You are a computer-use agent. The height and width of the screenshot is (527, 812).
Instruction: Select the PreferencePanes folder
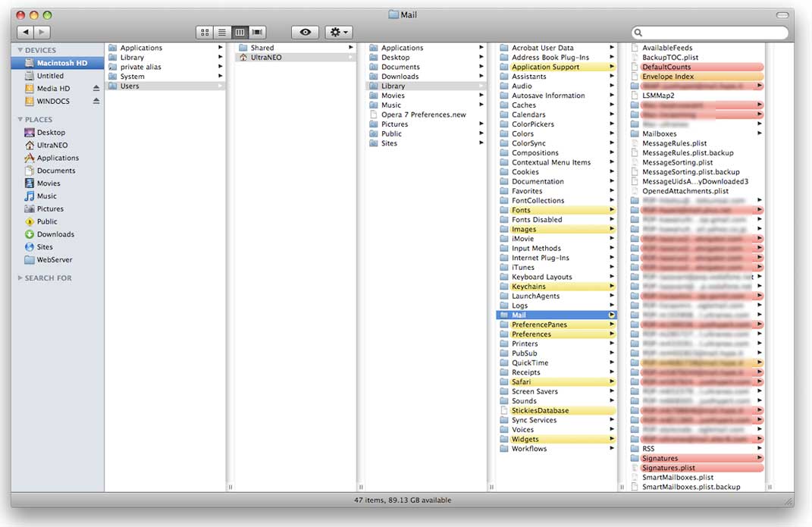tap(556, 325)
